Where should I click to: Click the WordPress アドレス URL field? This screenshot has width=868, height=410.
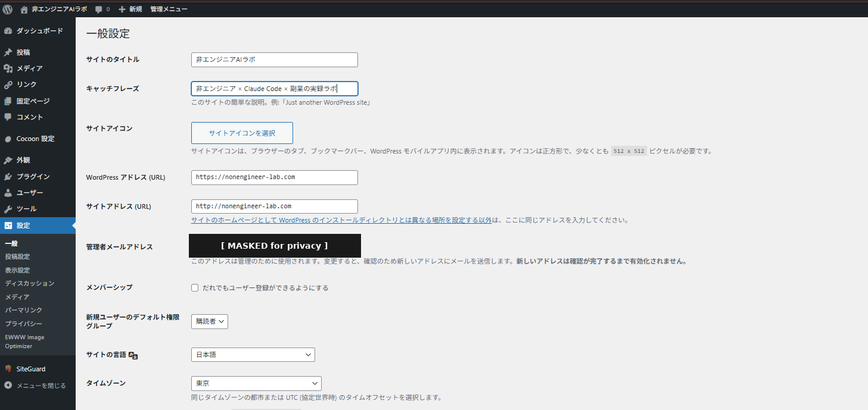click(275, 177)
